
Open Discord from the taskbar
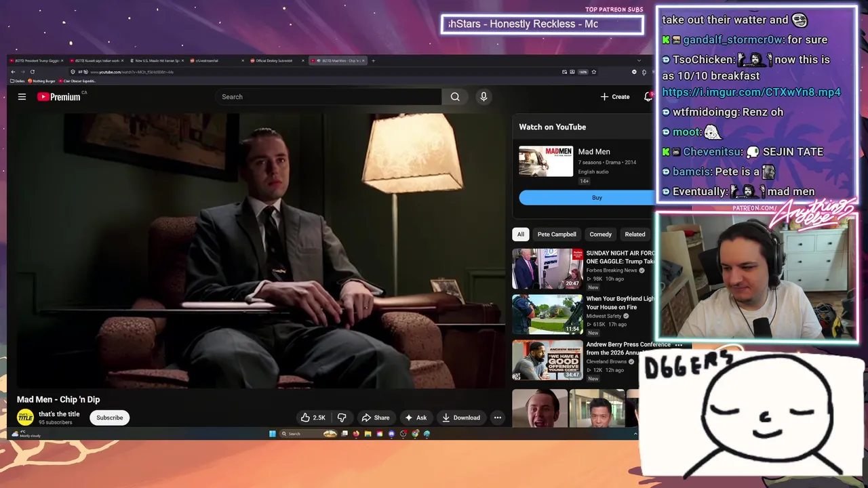click(391, 434)
